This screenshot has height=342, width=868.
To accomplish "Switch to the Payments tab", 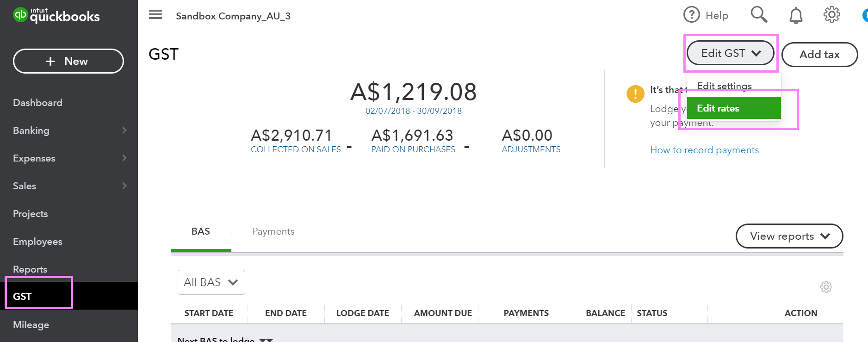I will pyautogui.click(x=273, y=231).
